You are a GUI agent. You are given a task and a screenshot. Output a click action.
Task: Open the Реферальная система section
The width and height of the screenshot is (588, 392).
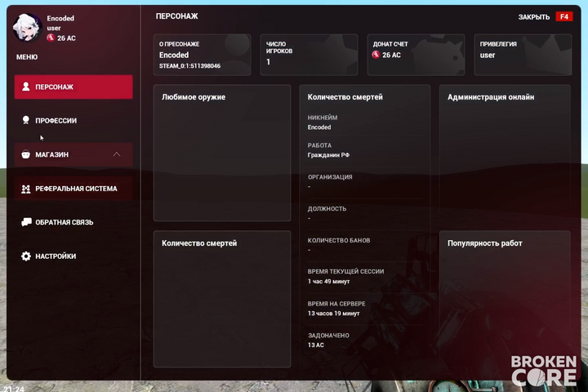pyautogui.click(x=73, y=189)
